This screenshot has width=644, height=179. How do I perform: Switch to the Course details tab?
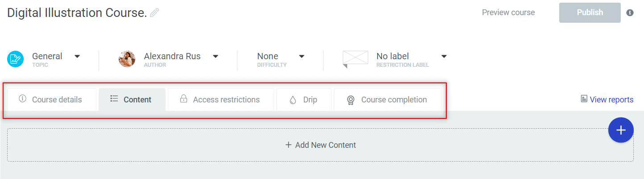point(52,100)
